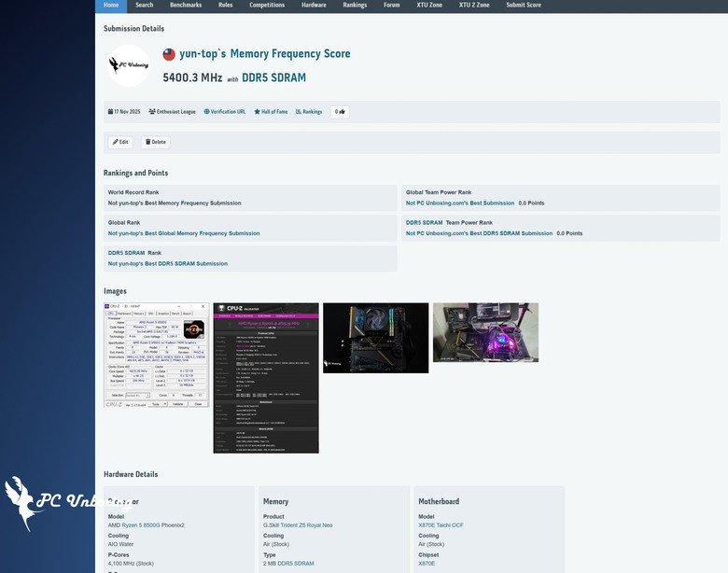Open the Home nav tab
728x573 pixels.
point(111,5)
